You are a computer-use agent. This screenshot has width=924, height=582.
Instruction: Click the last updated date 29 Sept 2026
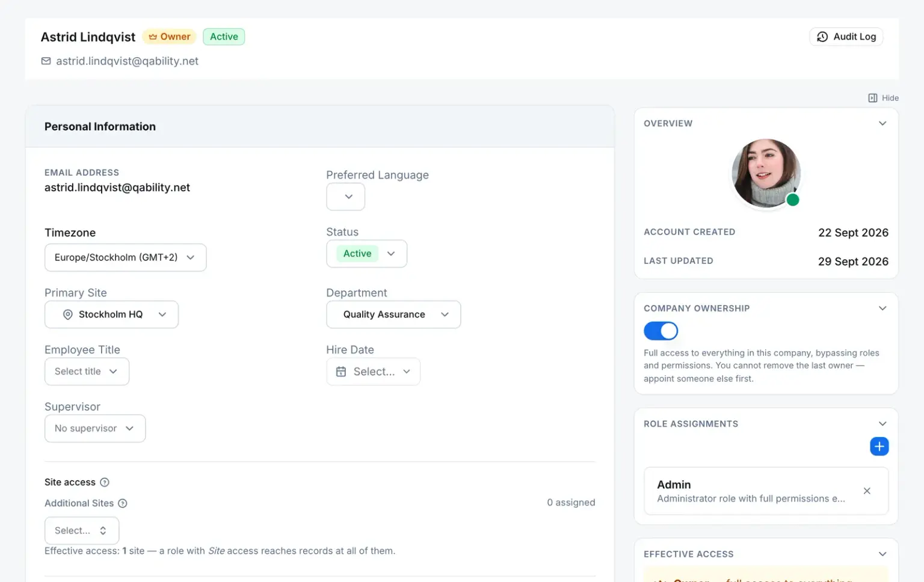(853, 262)
